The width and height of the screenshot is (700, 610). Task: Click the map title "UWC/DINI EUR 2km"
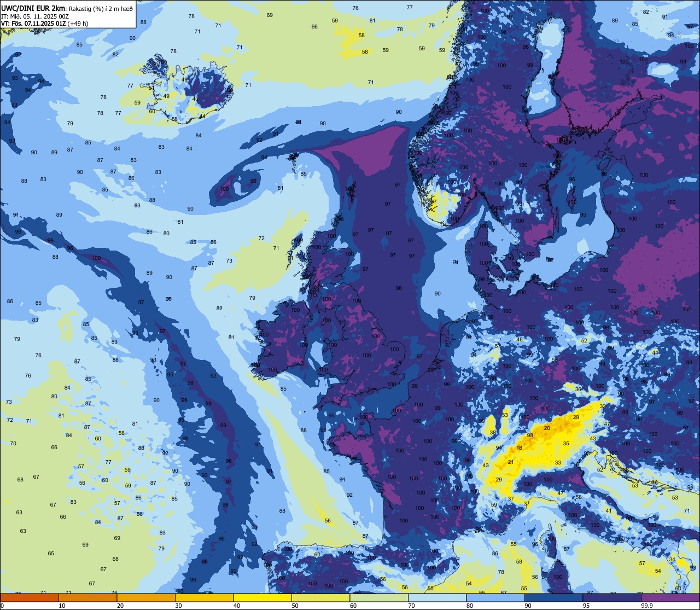(33, 8)
